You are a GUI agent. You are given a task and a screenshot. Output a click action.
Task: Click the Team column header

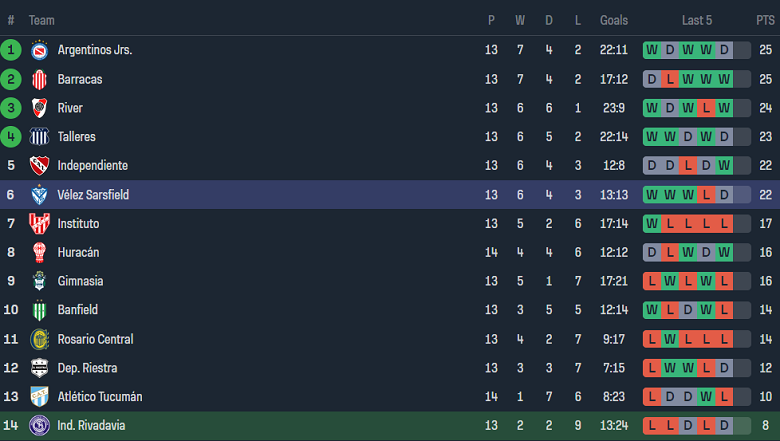point(42,20)
